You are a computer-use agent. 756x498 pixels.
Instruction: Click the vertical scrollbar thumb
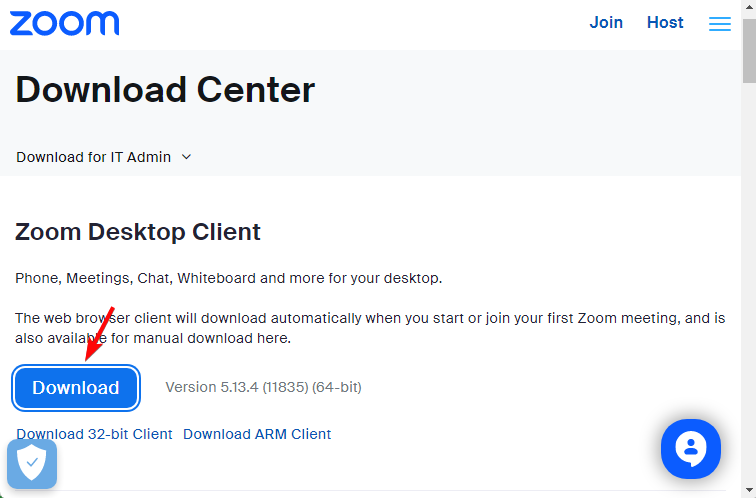pyautogui.click(x=749, y=50)
